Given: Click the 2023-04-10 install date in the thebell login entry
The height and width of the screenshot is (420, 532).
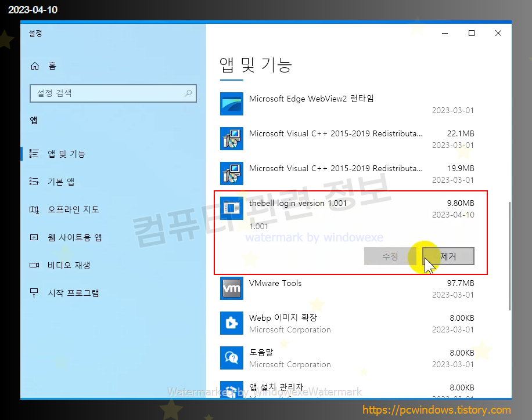Looking at the screenshot, I should (453, 215).
